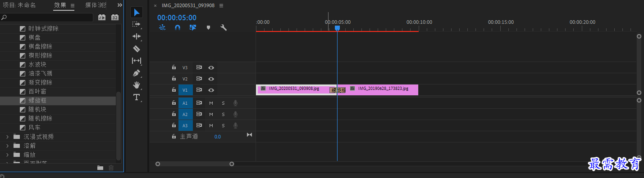Show hidden panel tabs with double chevron
The image size is (644, 178).
(x=119, y=5)
